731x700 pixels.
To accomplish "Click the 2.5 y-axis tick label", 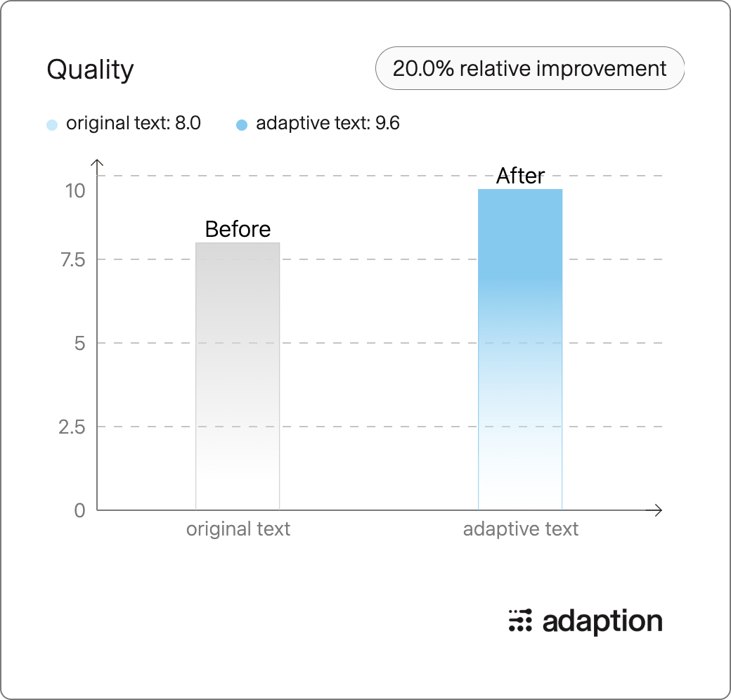I will point(72,427).
